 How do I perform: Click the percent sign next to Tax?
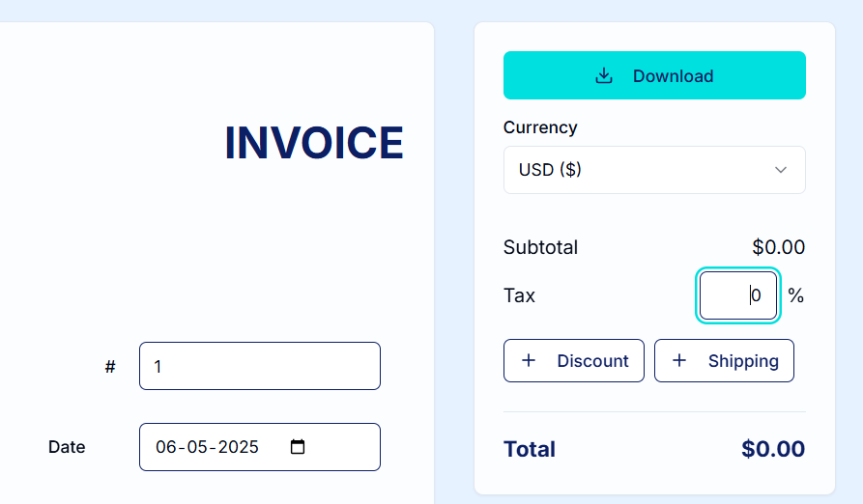point(796,295)
